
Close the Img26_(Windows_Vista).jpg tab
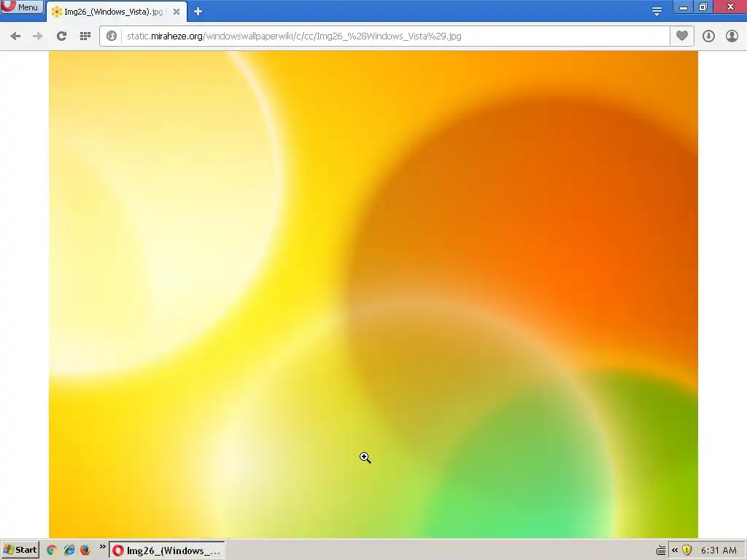177,12
